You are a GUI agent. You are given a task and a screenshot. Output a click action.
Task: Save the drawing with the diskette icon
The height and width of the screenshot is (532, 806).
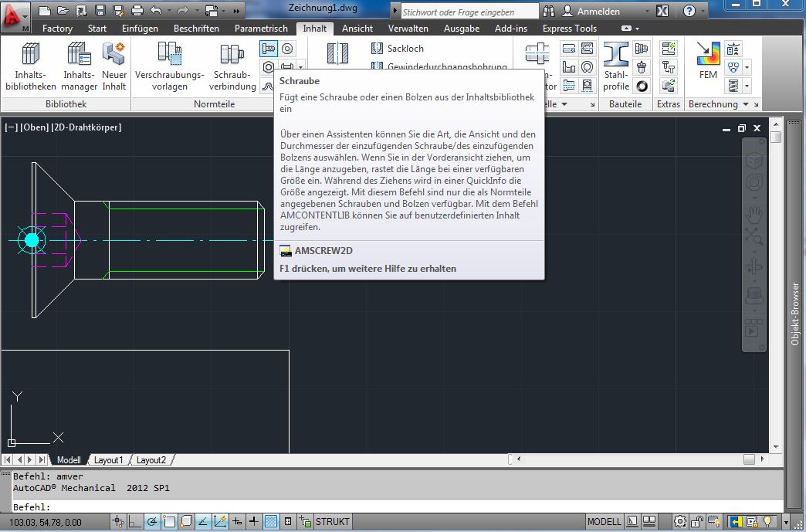[x=100, y=10]
